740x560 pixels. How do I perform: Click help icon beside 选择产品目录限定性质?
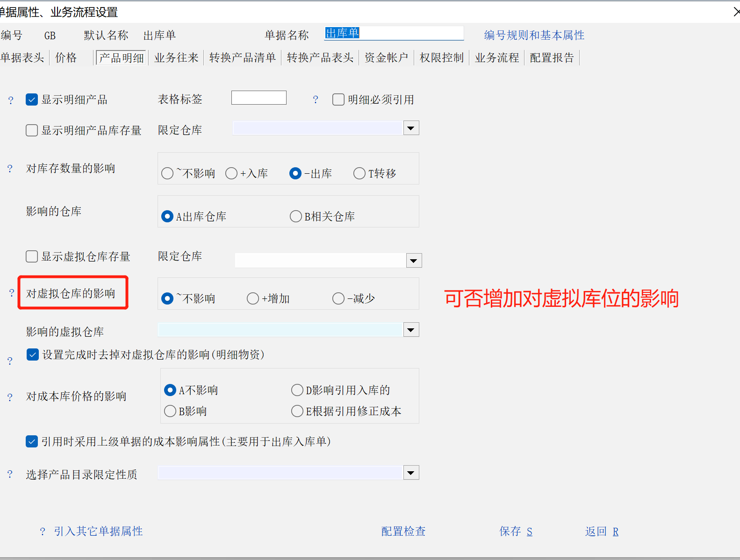[x=10, y=475]
